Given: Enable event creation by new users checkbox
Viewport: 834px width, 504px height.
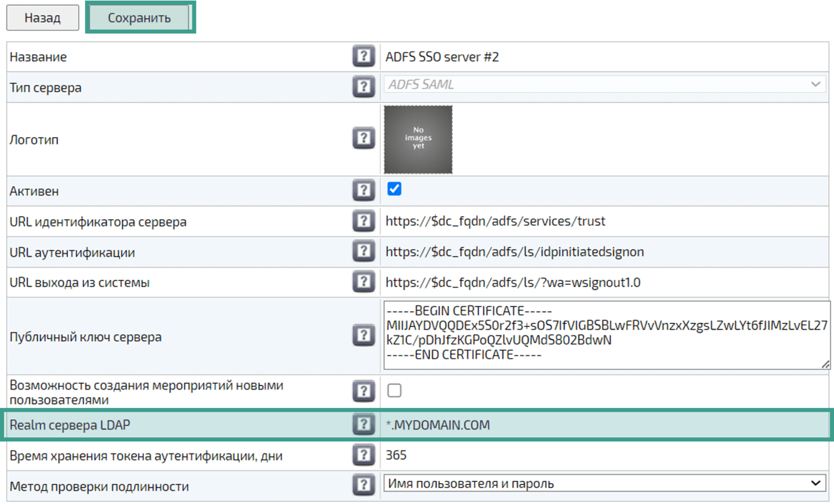Looking at the screenshot, I should tap(394, 391).
